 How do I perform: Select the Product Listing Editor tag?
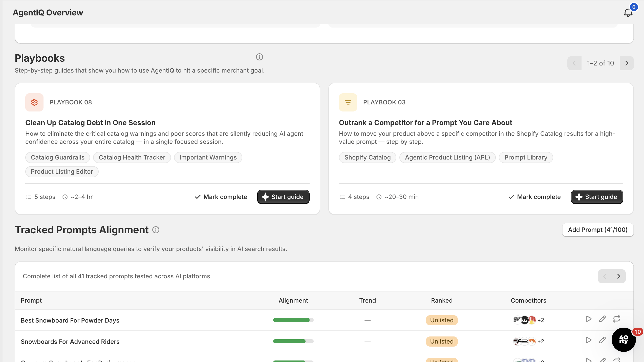62,172
